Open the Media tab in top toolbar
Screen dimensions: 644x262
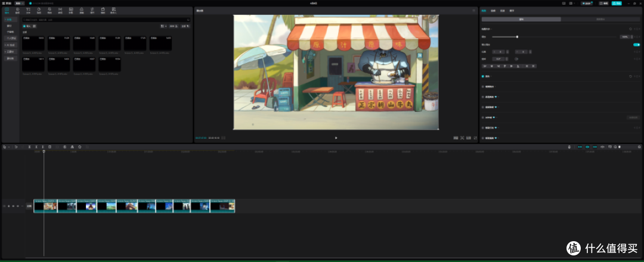(x=7, y=10)
